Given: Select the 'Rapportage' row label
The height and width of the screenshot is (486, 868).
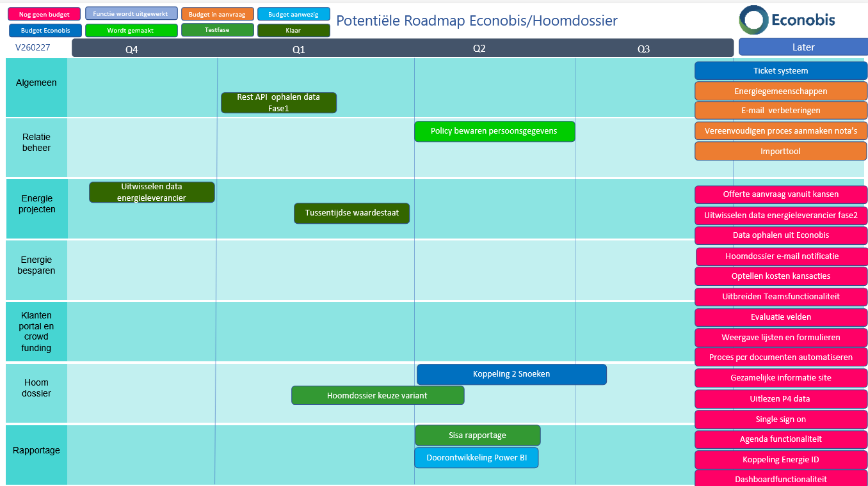Looking at the screenshot, I should click(36, 454).
